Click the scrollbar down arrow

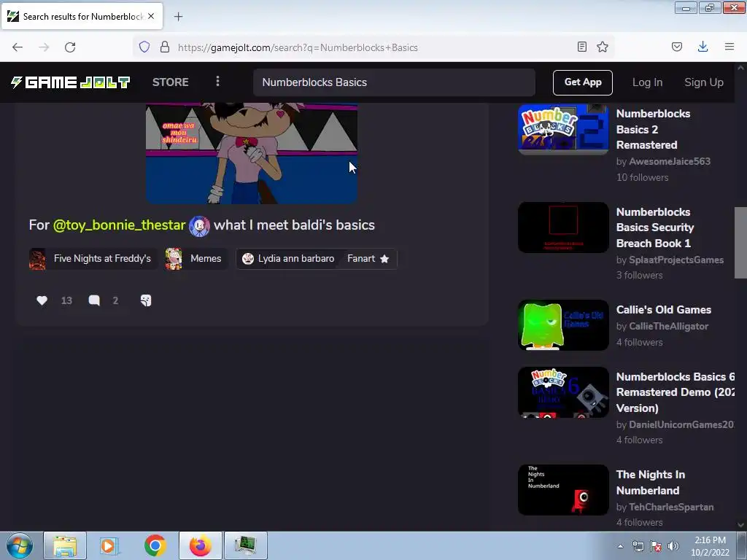pos(740,525)
